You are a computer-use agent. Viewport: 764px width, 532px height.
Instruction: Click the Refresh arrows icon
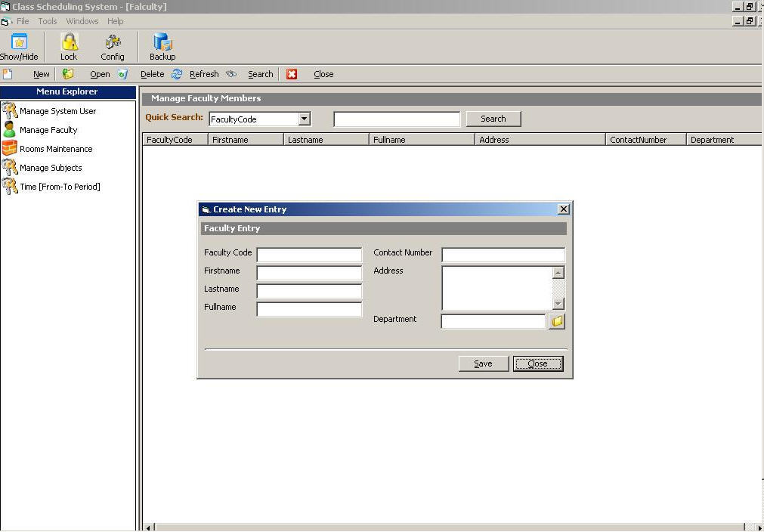coord(177,74)
